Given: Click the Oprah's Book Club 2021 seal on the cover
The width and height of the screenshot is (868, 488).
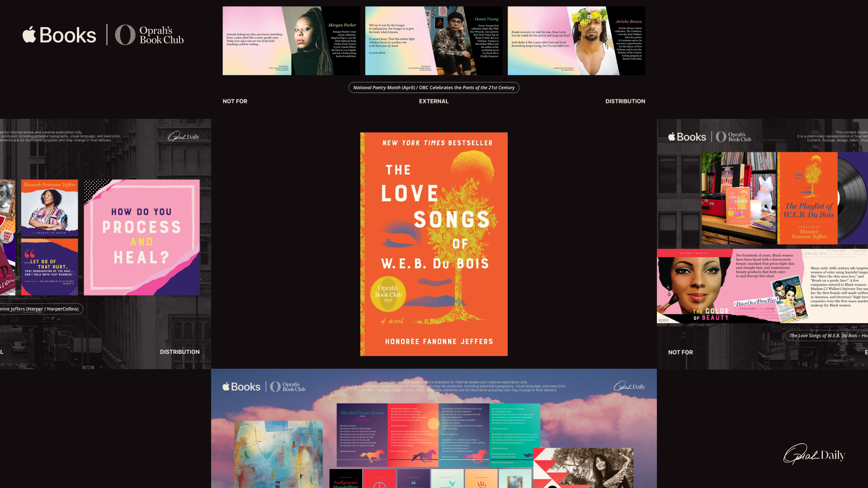Looking at the screenshot, I should point(388,294).
